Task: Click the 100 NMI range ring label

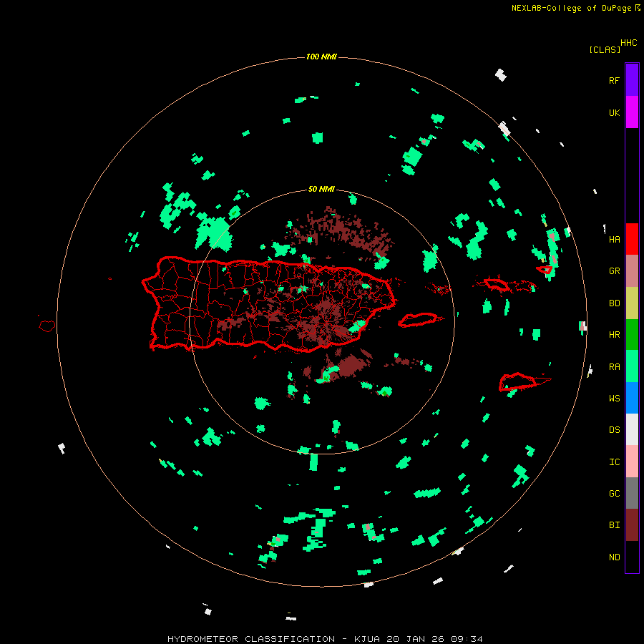Action: 321,57
